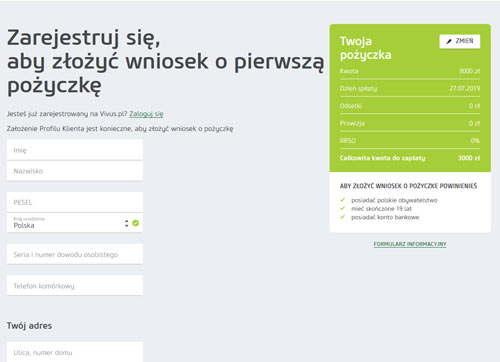The image size is (500, 362).
Task: Click the up-down arrows of country selector
Action: 126,223
